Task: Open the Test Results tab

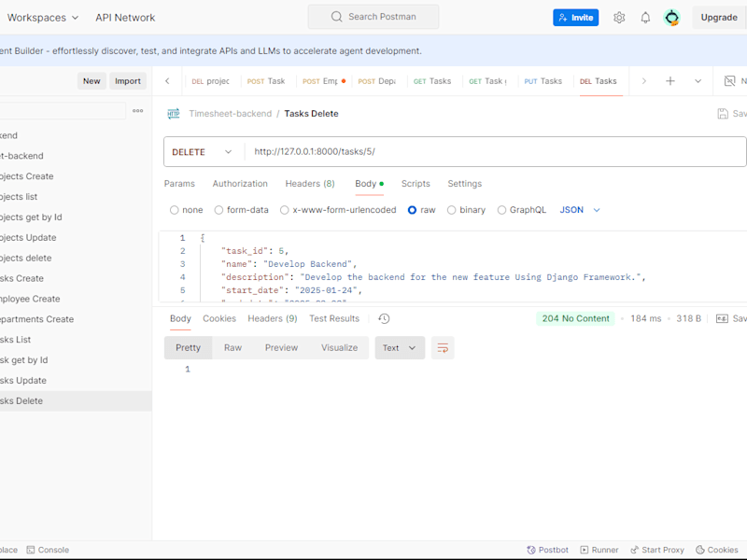Action: click(x=334, y=318)
